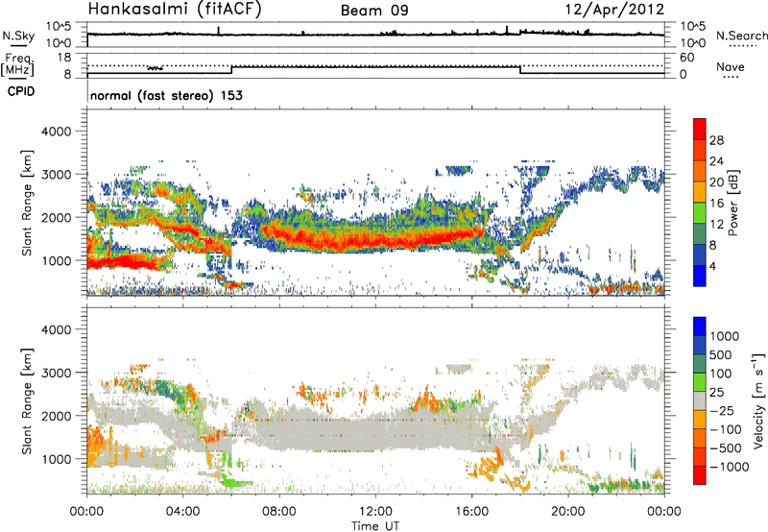
Task: Click the '-25' velocity colorbar value
Action: click(722, 411)
